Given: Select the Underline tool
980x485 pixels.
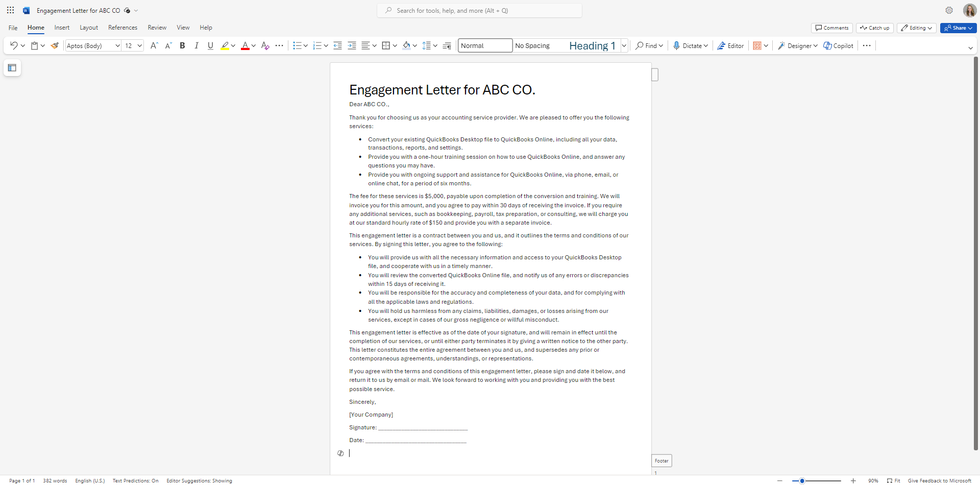Looking at the screenshot, I should (210, 45).
